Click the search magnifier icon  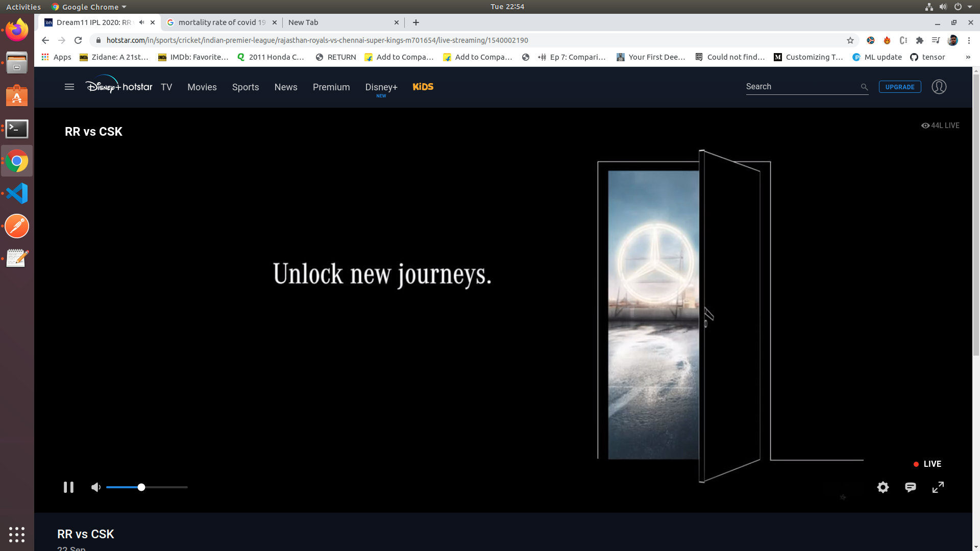tap(864, 87)
